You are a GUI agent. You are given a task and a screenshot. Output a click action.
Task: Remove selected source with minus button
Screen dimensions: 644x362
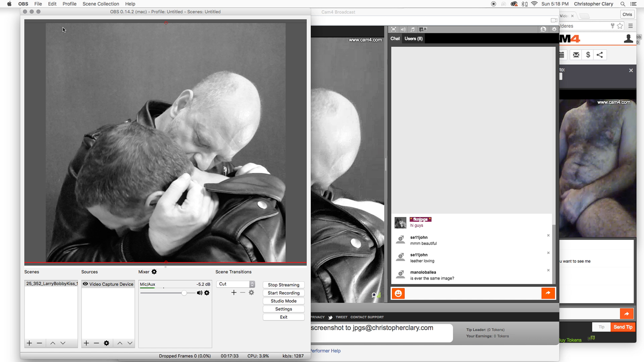(x=96, y=343)
